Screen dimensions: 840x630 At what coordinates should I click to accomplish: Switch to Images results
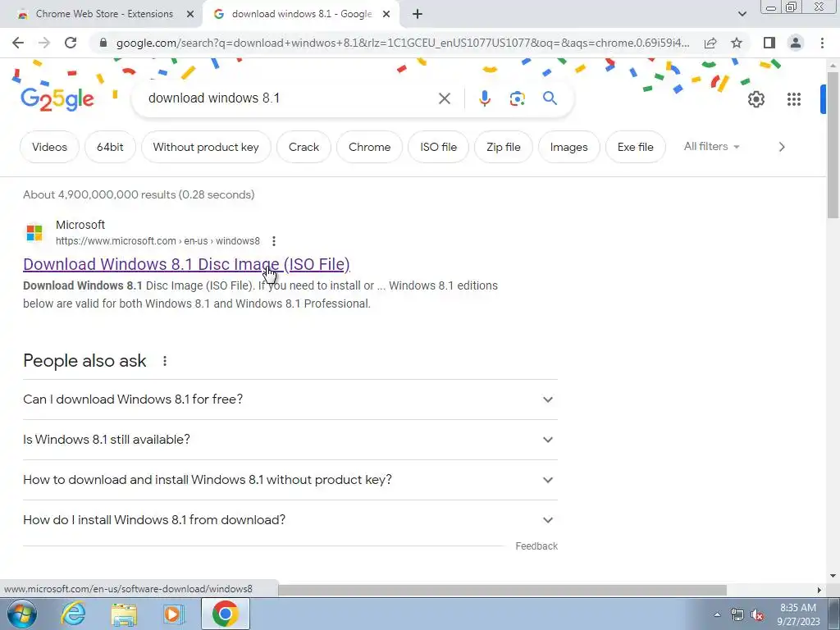tap(569, 147)
